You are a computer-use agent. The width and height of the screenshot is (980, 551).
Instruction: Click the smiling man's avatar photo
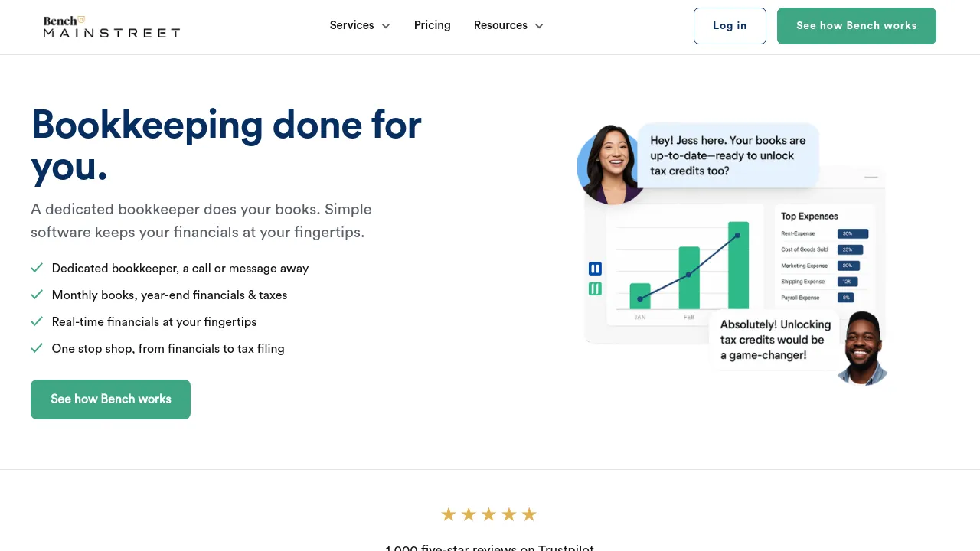863,348
